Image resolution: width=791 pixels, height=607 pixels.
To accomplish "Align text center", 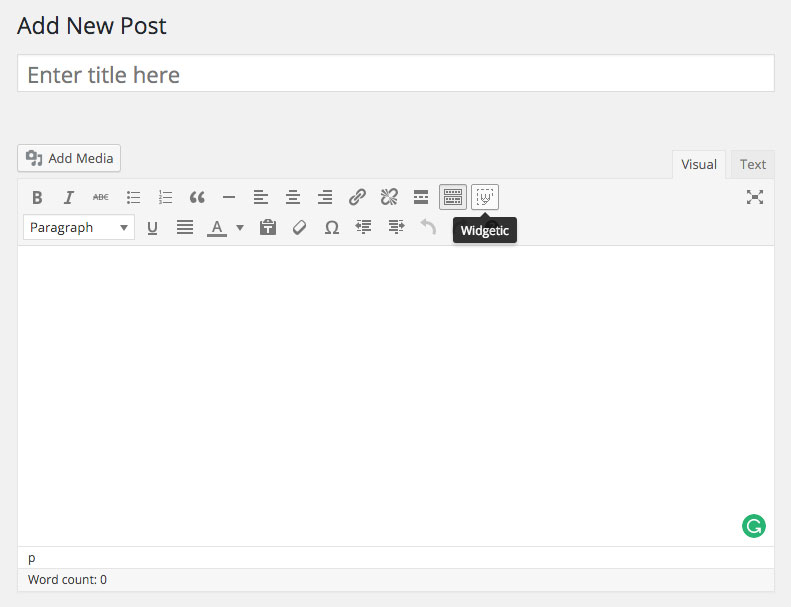I will coord(293,197).
